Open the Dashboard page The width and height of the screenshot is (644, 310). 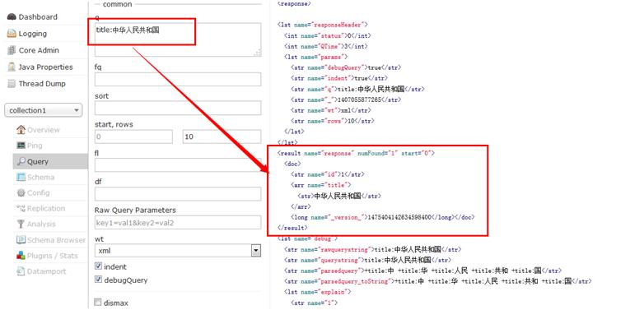[38, 16]
